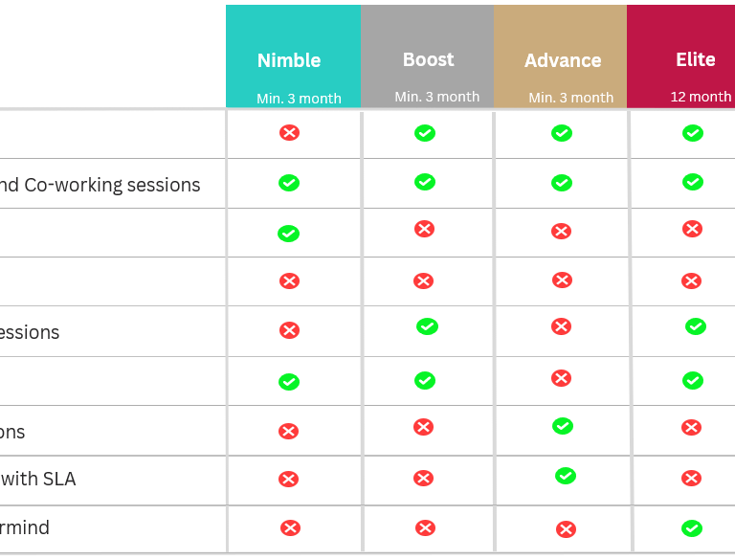
Task: Click Elite checkmark in Co-working sessions row
Action: [x=693, y=182]
